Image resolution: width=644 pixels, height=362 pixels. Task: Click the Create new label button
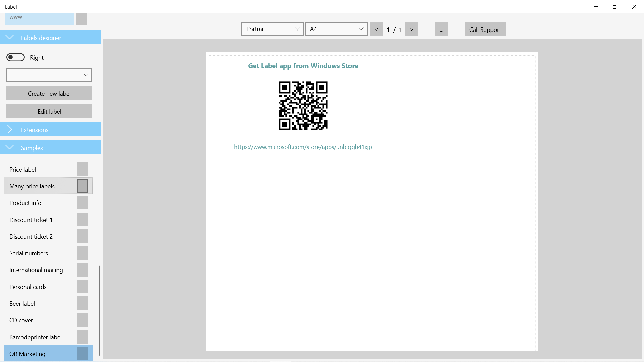[49, 93]
